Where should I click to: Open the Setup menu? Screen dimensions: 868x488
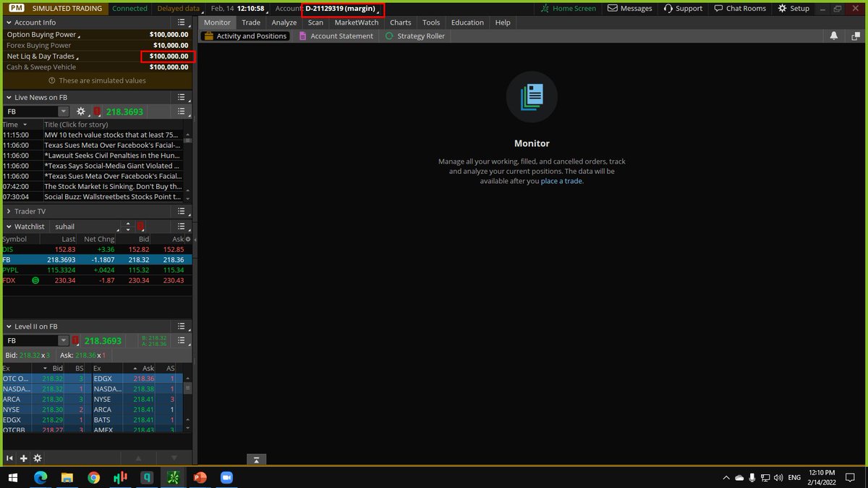[793, 9]
